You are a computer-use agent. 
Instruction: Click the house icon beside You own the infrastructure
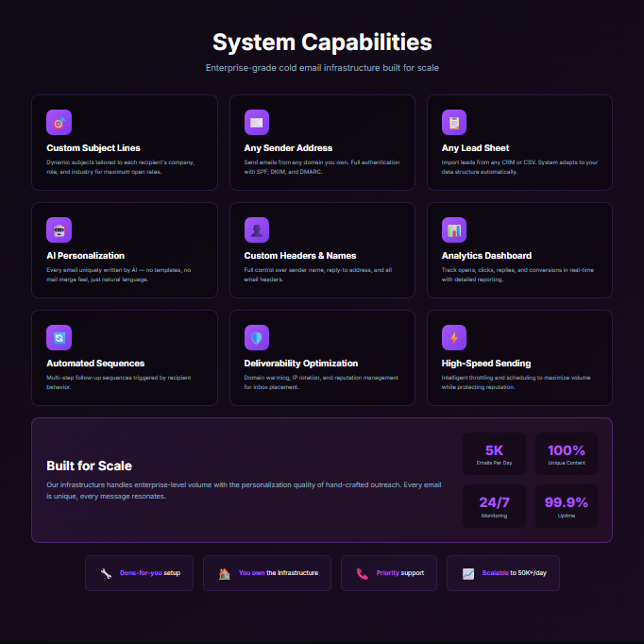[224, 573]
